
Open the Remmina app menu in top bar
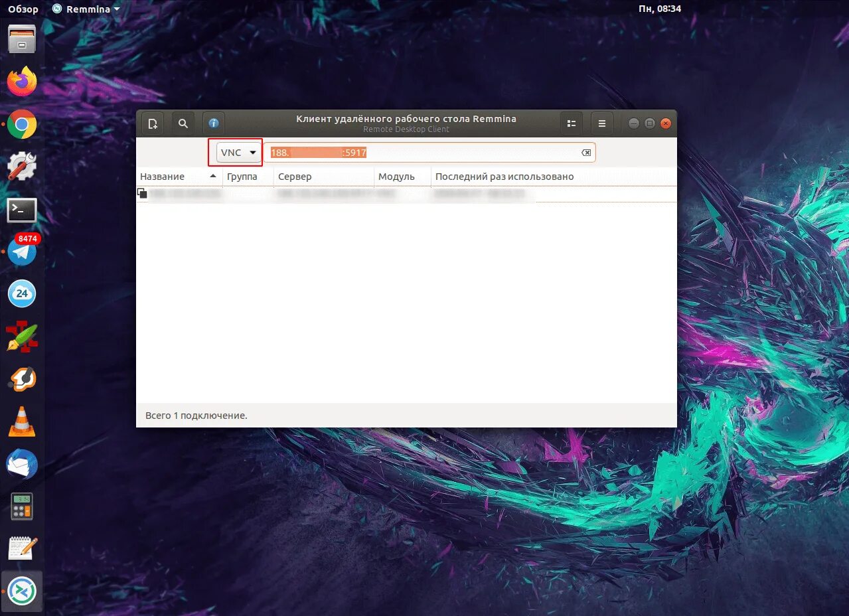[x=86, y=9]
